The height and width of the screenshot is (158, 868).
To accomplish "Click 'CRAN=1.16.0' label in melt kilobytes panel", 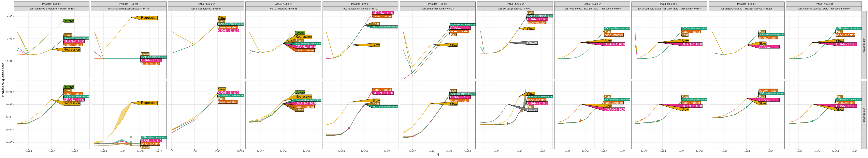I will [228, 31].
